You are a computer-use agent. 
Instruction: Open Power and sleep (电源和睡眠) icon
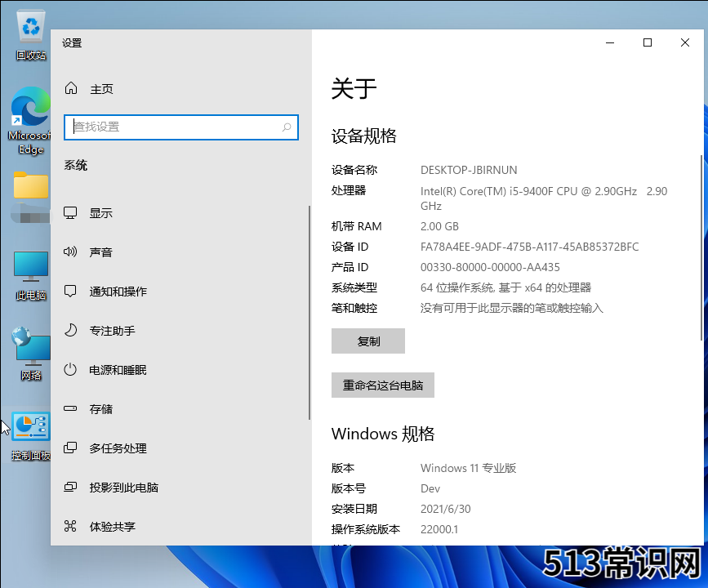(x=71, y=370)
